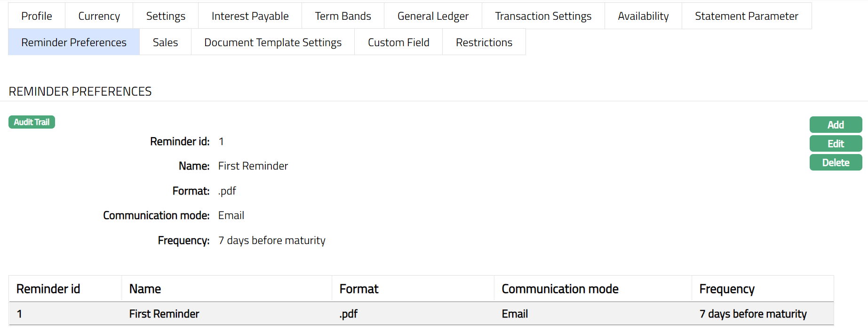This screenshot has width=868, height=334.
Task: Switch to the Currency tab
Action: tap(99, 16)
